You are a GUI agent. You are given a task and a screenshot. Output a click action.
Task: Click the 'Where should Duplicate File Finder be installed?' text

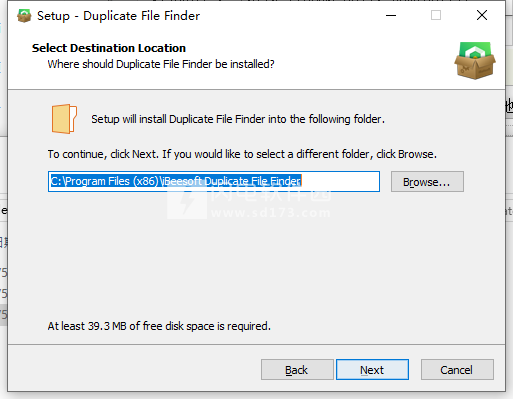pos(161,64)
